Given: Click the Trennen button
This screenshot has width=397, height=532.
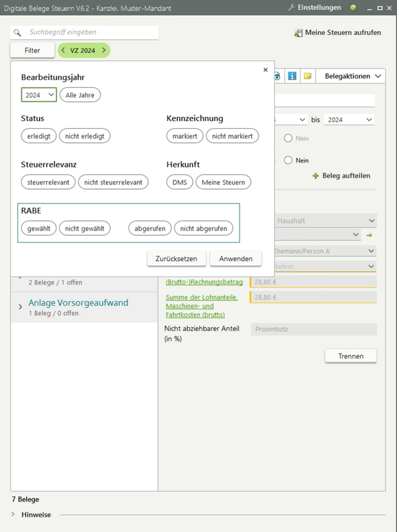Looking at the screenshot, I should point(351,356).
